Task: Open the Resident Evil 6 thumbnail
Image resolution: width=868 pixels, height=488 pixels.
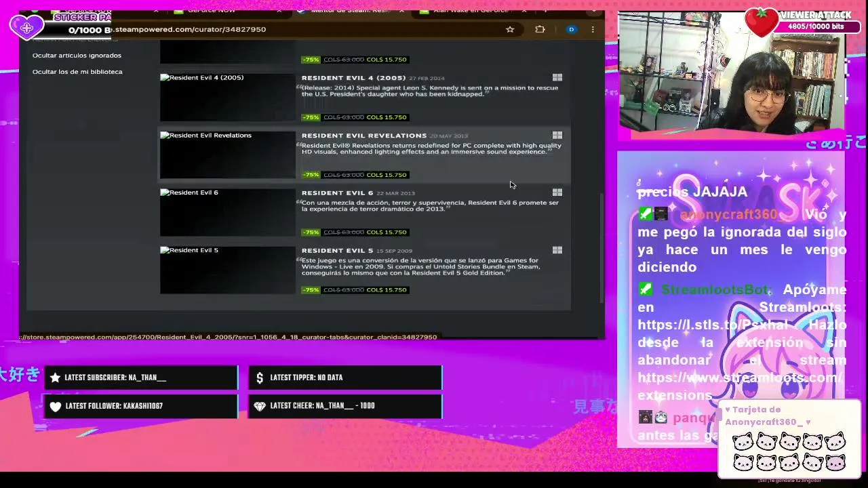Action: [227, 212]
